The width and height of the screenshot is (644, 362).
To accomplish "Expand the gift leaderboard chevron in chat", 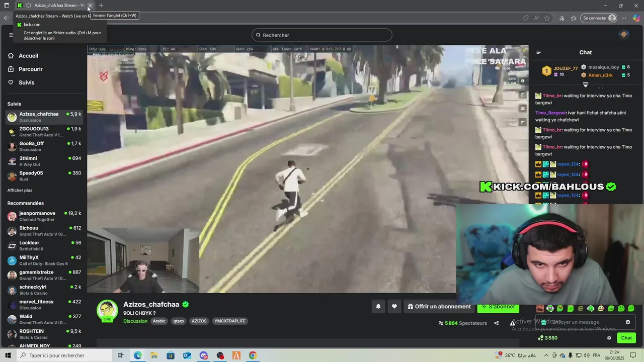I will point(586,84).
